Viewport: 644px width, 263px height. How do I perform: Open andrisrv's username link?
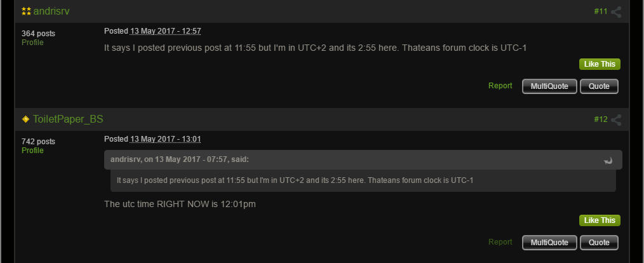click(x=51, y=11)
